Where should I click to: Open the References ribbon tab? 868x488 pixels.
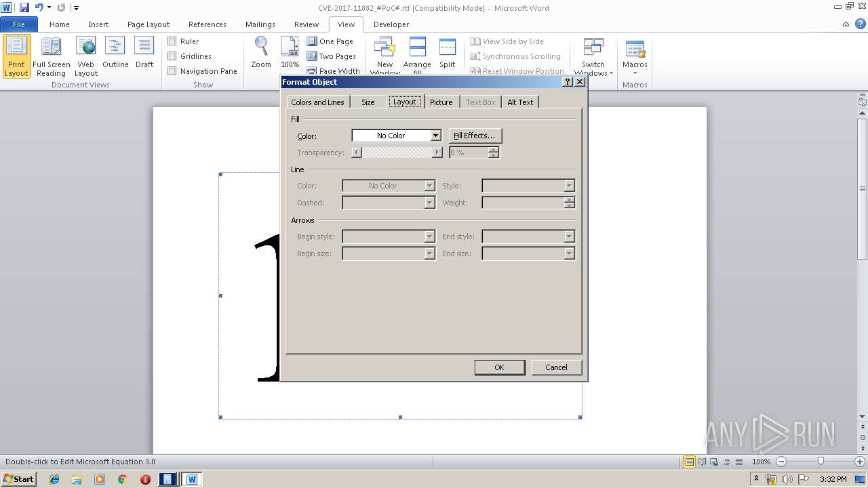[x=208, y=24]
